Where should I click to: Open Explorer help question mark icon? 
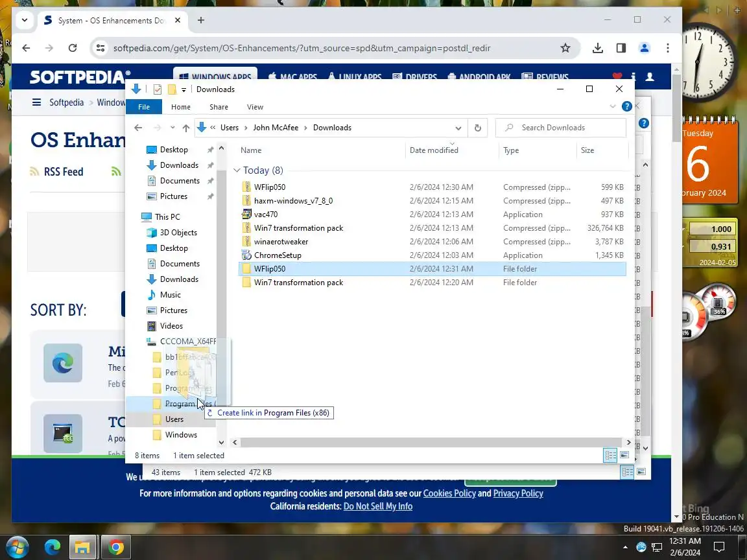(627, 107)
